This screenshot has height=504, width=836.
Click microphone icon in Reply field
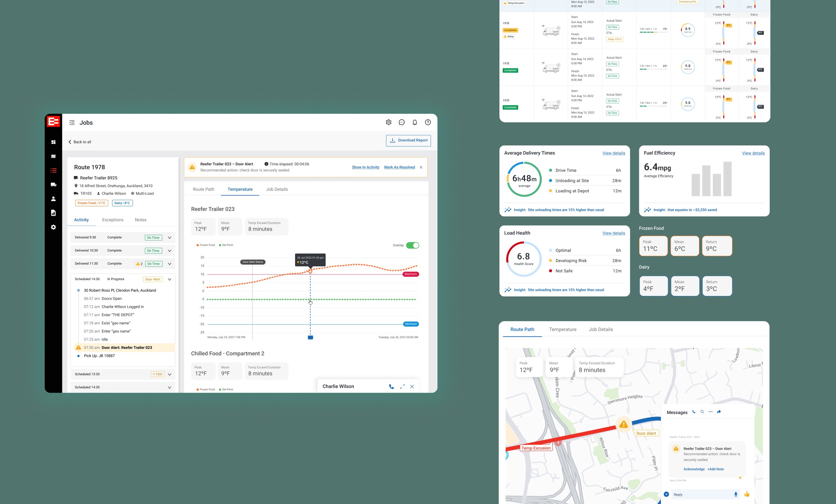735,495
